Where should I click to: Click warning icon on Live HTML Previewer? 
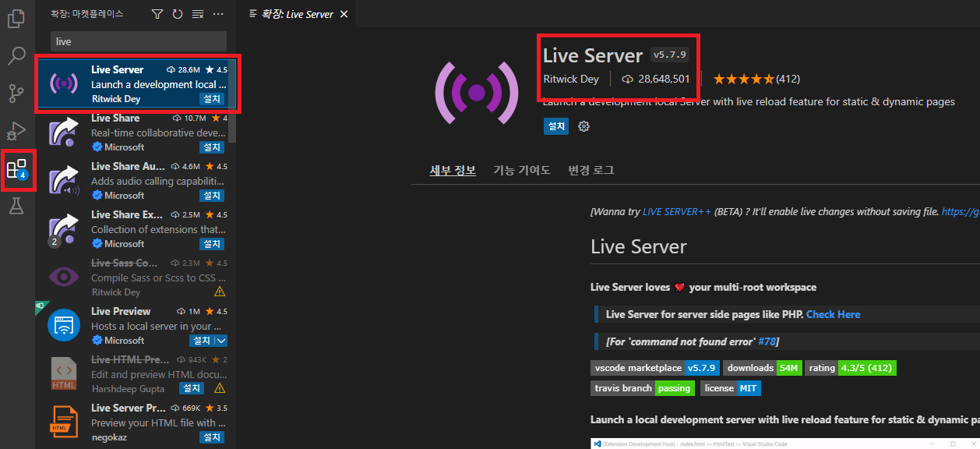pyautogui.click(x=220, y=388)
